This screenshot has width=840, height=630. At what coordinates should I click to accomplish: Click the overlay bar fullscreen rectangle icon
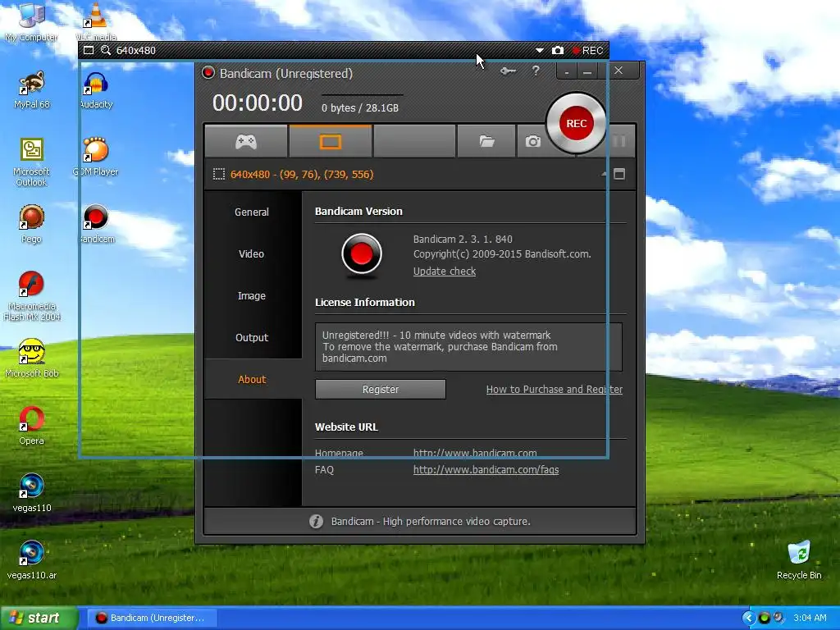[89, 50]
